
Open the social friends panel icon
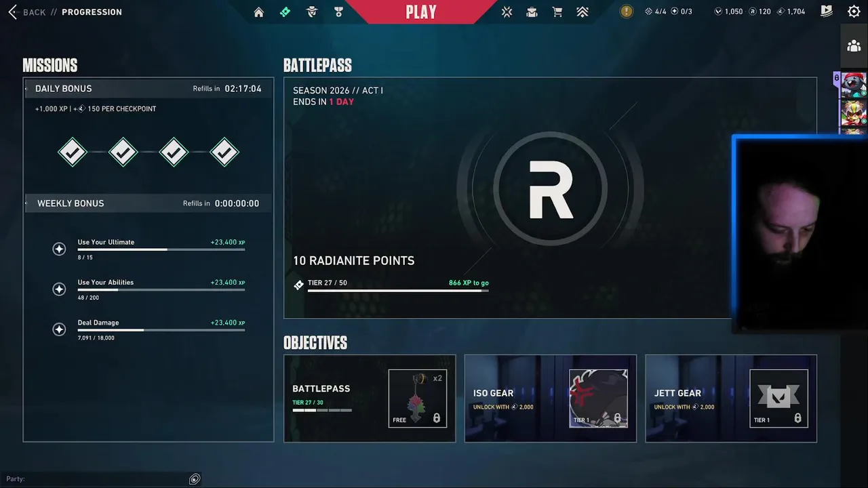click(854, 46)
